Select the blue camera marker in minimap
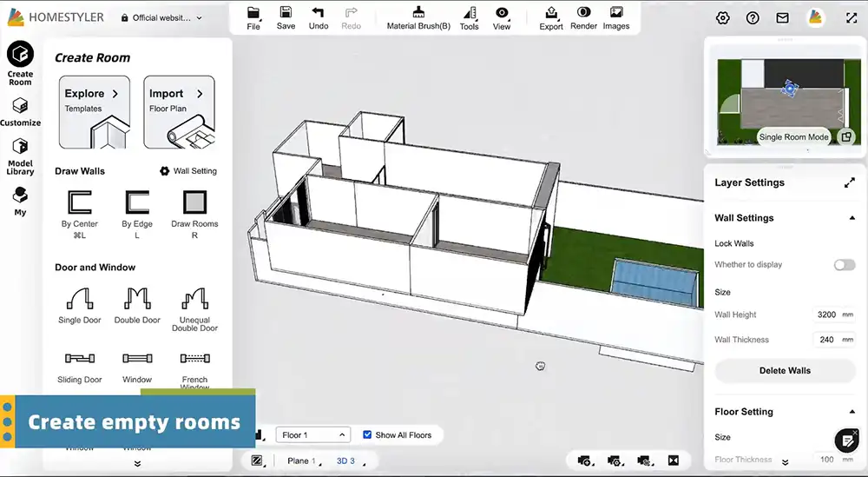 [789, 88]
